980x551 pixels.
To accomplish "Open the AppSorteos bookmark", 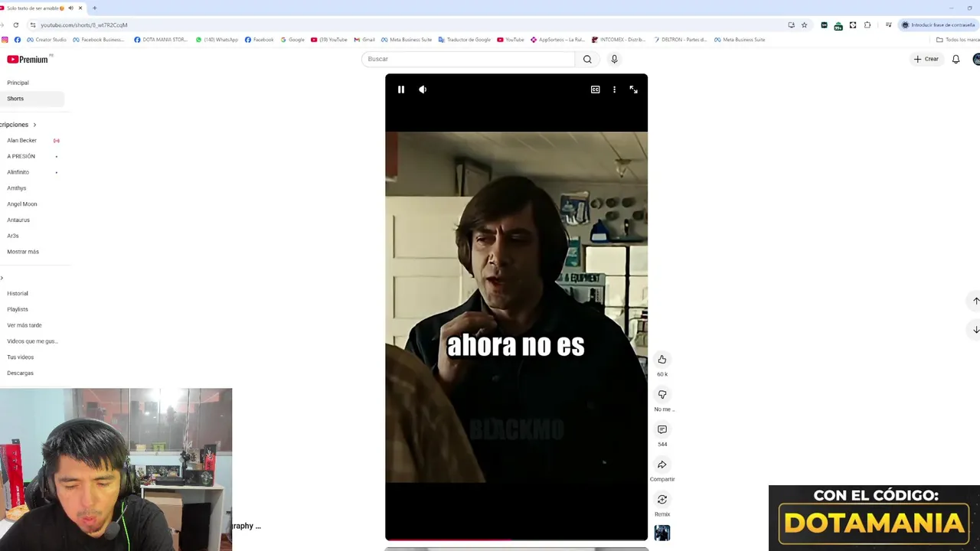I will [x=557, y=40].
